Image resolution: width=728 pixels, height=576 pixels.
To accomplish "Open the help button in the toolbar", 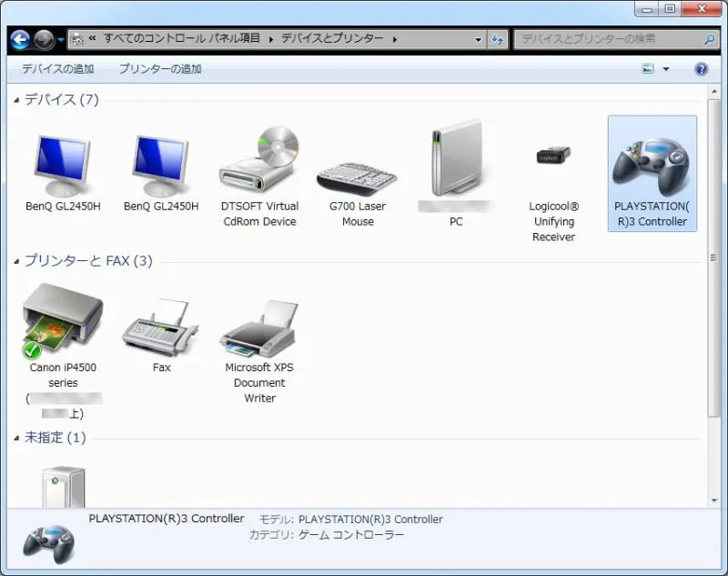I will (701, 69).
